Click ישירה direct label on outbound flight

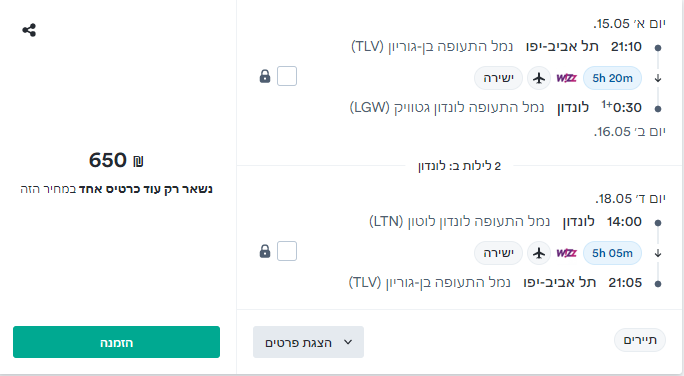click(x=499, y=78)
